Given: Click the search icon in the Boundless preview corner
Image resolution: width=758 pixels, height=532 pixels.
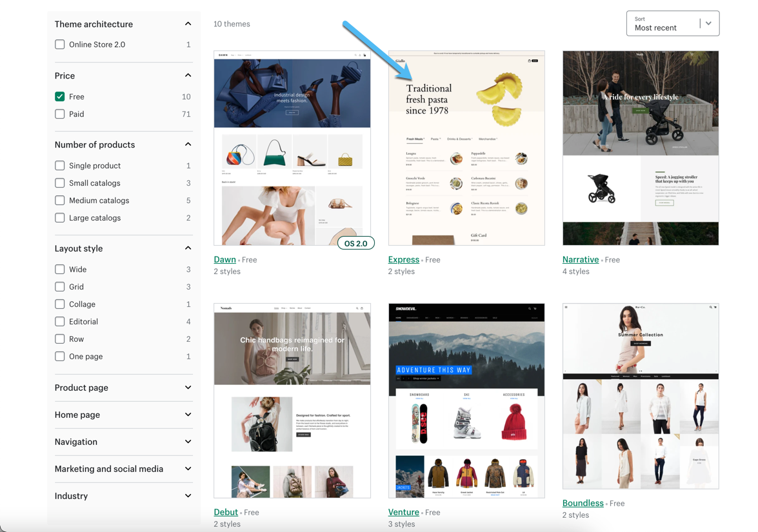Looking at the screenshot, I should 710,308.
